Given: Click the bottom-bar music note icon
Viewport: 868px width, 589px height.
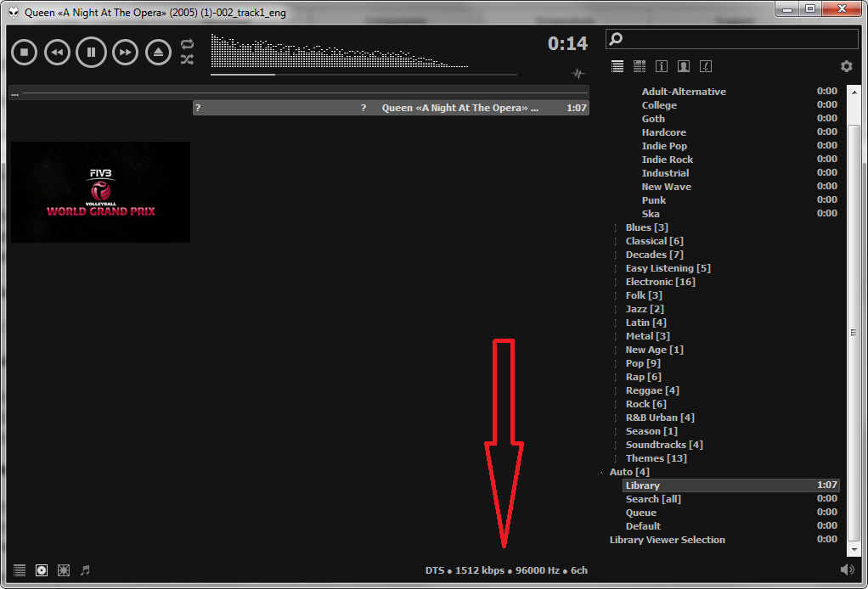Looking at the screenshot, I should (85, 570).
